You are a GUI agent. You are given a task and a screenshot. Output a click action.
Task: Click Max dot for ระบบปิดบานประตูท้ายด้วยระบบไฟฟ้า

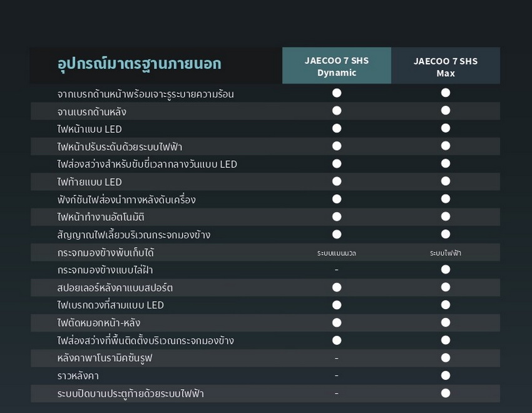tap(446, 394)
